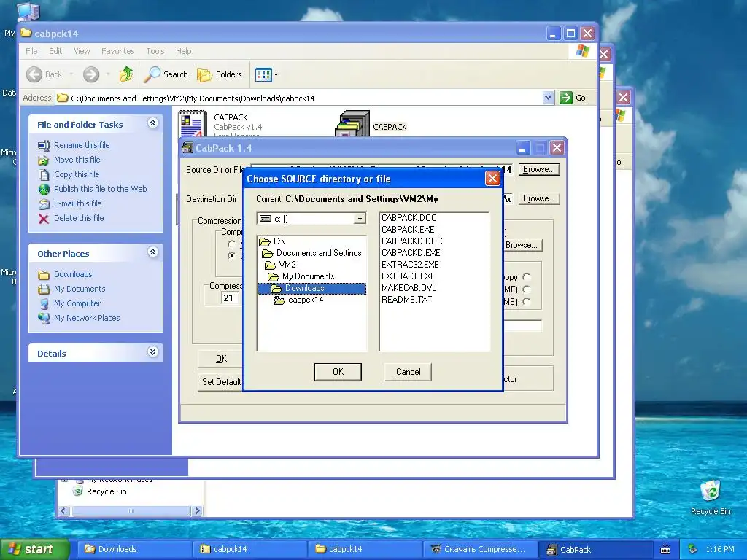747x560 pixels.
Task: Open the View menu
Action: [x=82, y=51]
